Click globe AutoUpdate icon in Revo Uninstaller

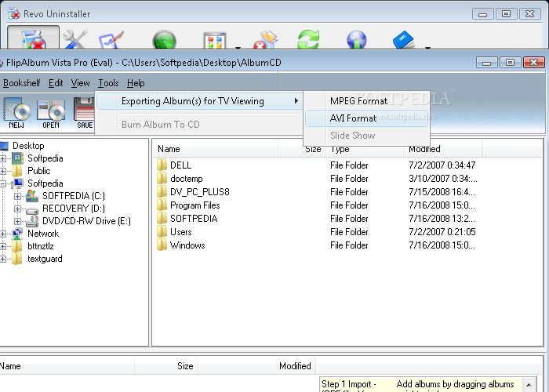pos(356,39)
